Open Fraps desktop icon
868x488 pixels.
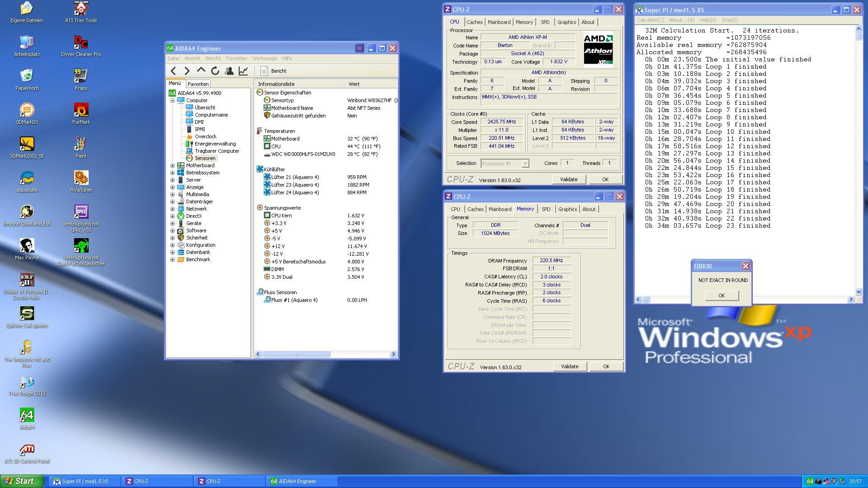[x=81, y=80]
